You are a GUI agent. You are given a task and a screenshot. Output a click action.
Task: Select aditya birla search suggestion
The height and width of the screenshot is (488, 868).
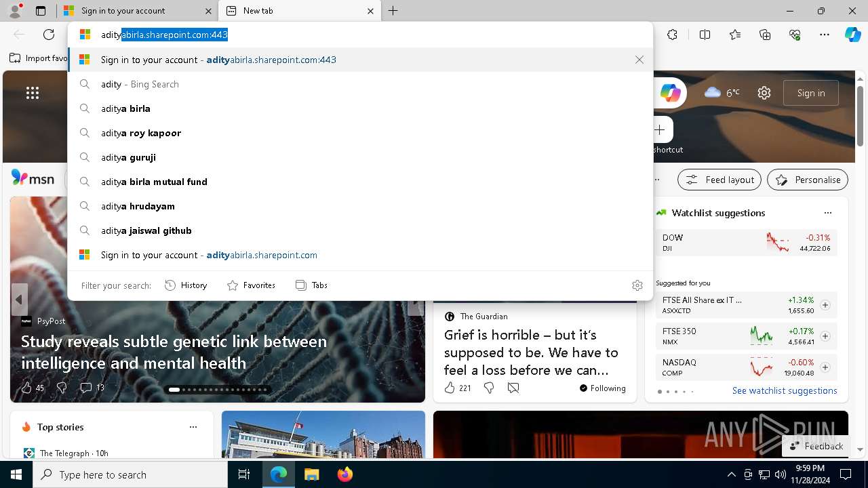click(x=360, y=108)
